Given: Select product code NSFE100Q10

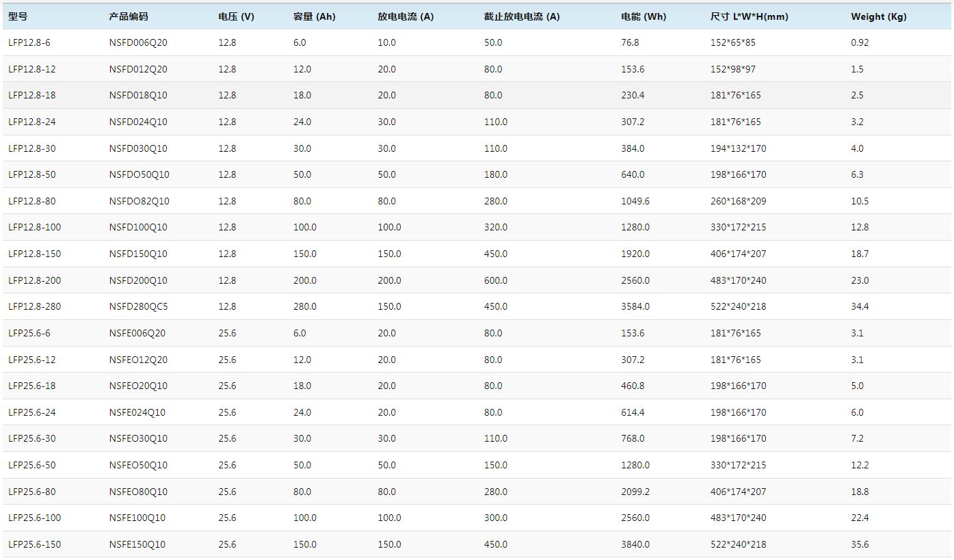Looking at the screenshot, I should click(137, 518).
